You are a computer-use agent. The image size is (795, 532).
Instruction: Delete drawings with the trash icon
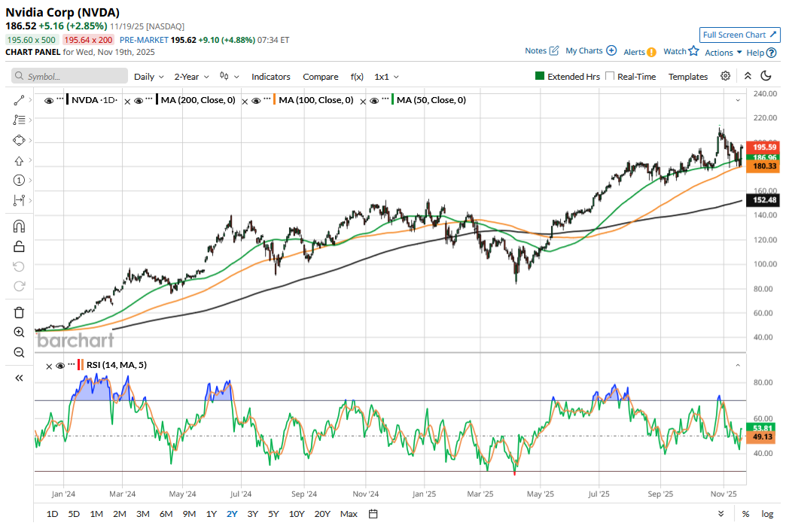pyautogui.click(x=20, y=312)
